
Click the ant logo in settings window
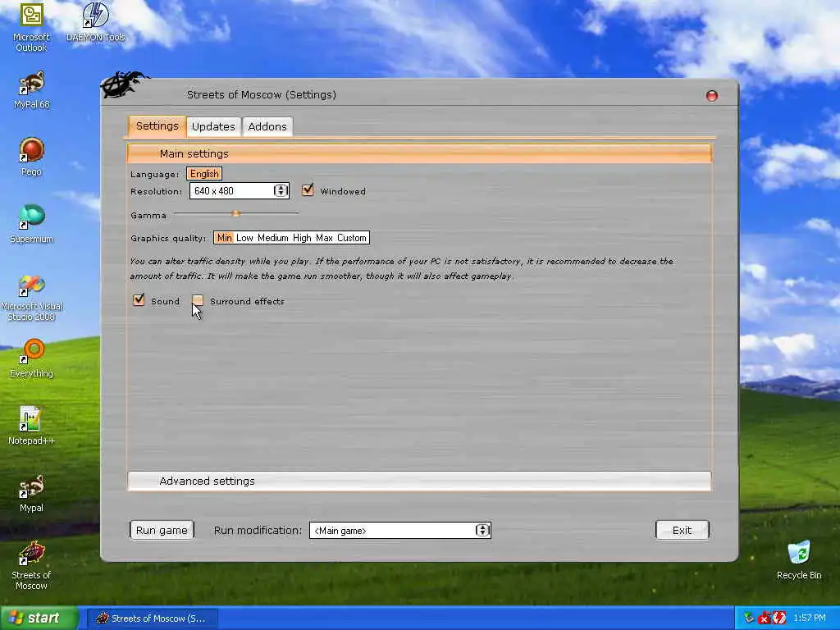(x=124, y=84)
